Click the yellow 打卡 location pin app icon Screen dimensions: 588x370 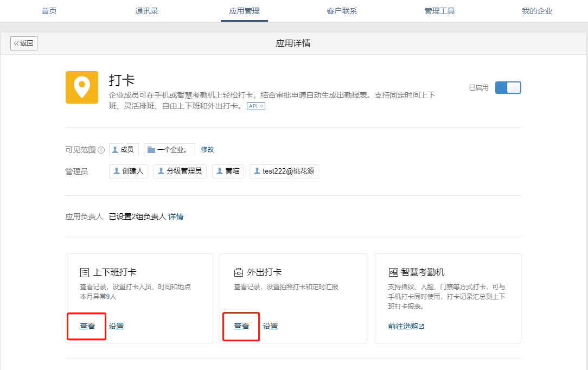(x=82, y=87)
